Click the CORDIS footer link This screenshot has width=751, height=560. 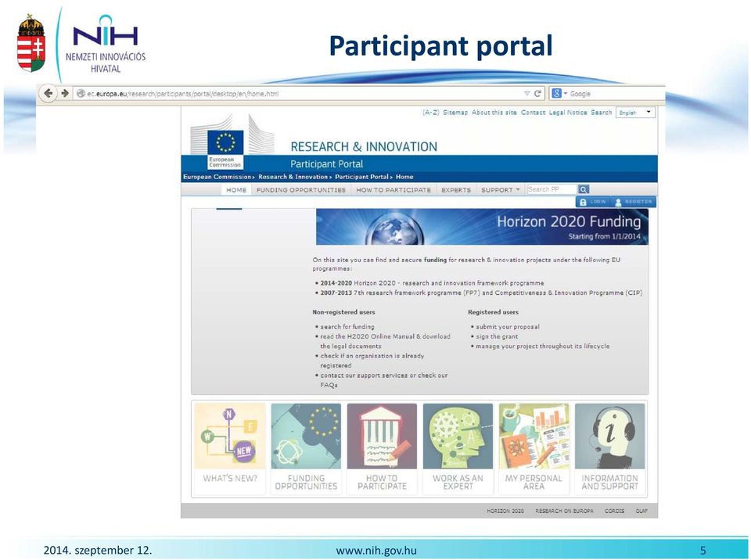coord(615,512)
